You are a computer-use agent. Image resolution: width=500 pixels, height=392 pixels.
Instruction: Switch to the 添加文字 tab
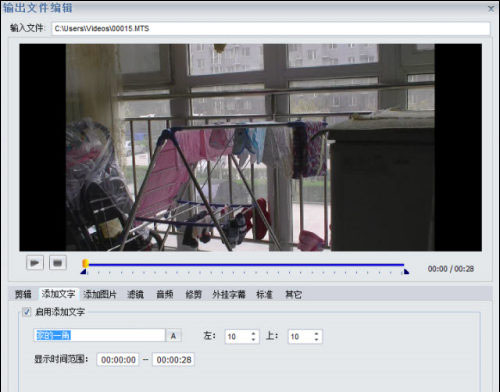[x=58, y=294]
